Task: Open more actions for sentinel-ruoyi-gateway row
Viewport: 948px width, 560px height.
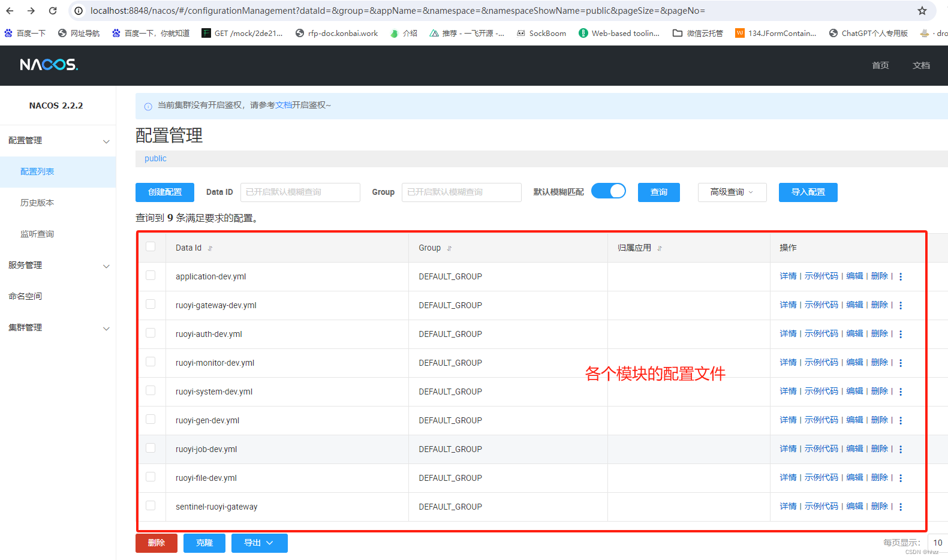Action: click(x=901, y=507)
